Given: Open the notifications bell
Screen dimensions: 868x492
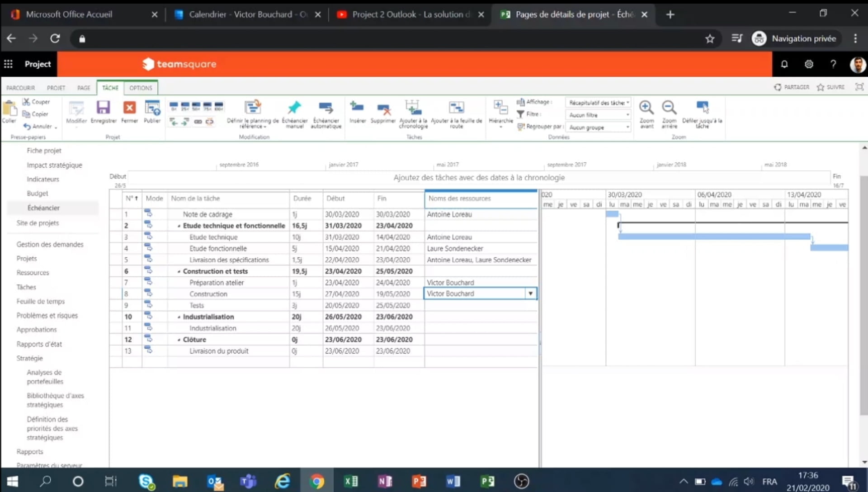Looking at the screenshot, I should click(784, 64).
